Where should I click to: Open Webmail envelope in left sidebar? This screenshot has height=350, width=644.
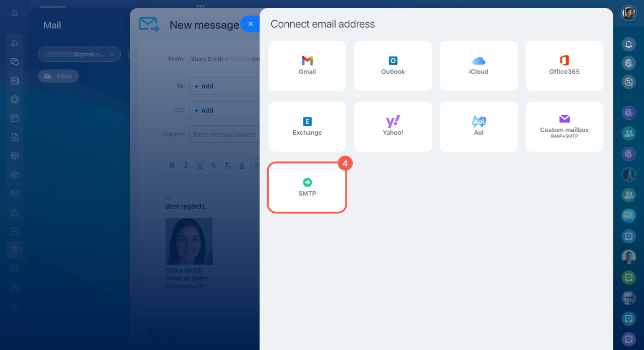15,194
